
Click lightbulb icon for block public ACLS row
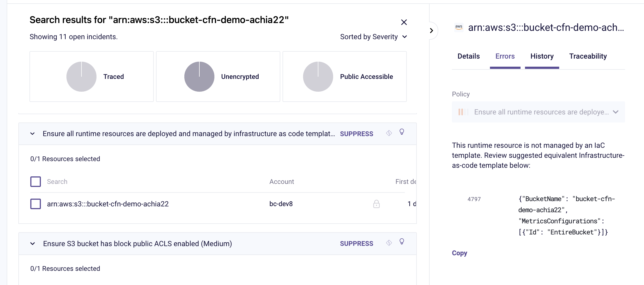[402, 241]
